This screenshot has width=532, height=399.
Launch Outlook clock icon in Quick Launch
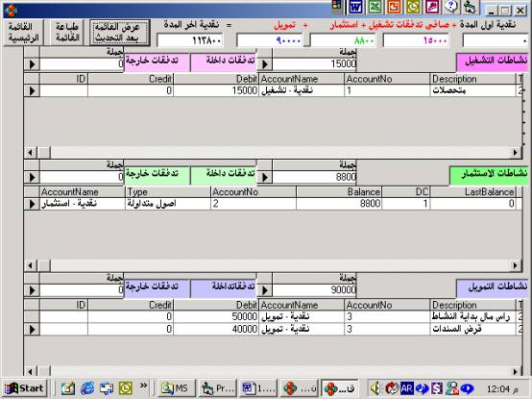(x=126, y=388)
